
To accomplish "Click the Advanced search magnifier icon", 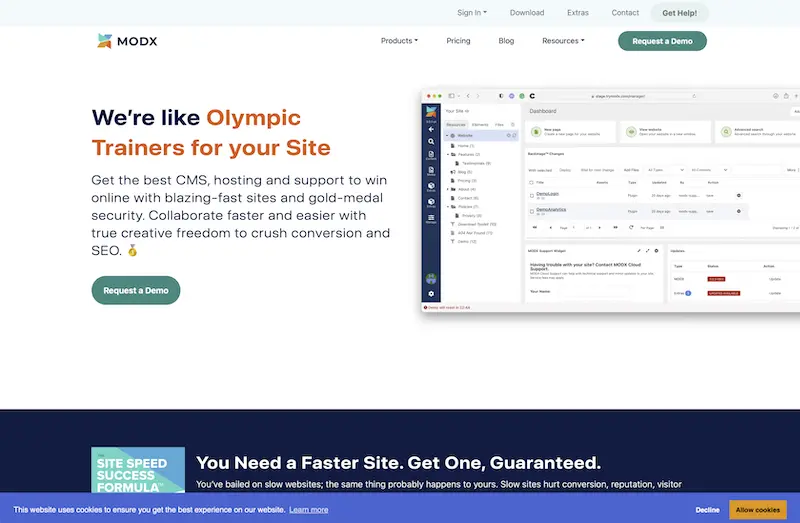I will pos(726,132).
